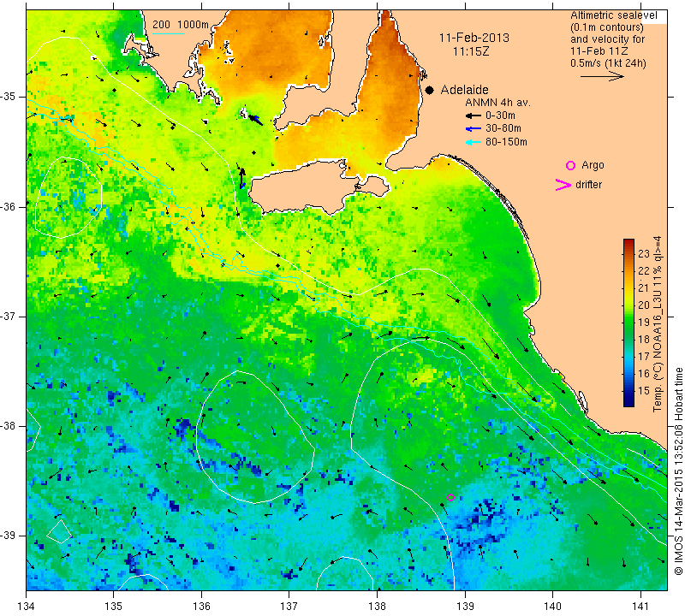Click the black Adelaide city marker dot
The height and width of the screenshot is (616, 685).
[x=430, y=90]
